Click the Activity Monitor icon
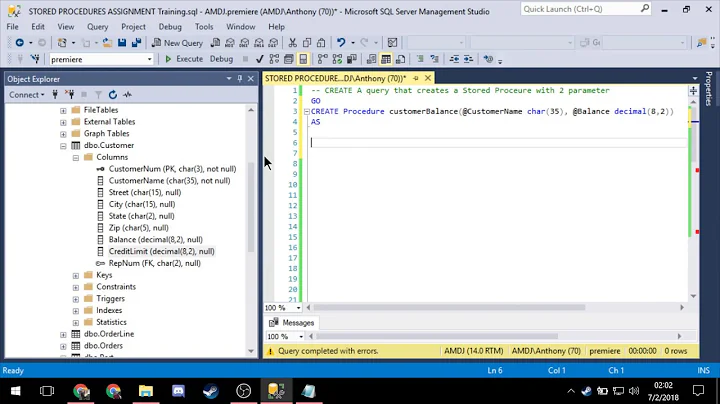This screenshot has width=720, height=404. pos(127,95)
